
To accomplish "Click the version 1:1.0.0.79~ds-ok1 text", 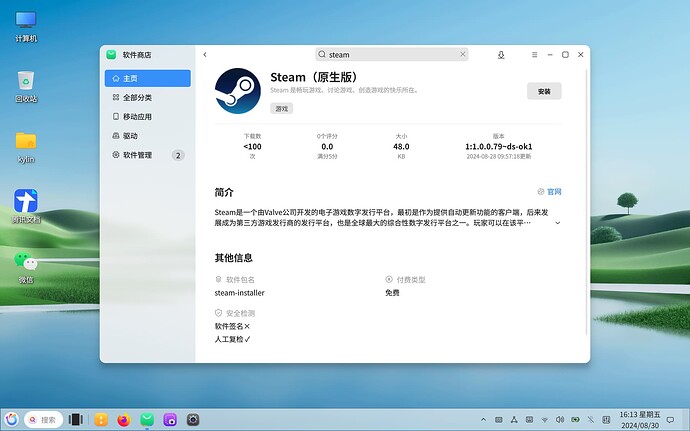I will click(x=499, y=147).
